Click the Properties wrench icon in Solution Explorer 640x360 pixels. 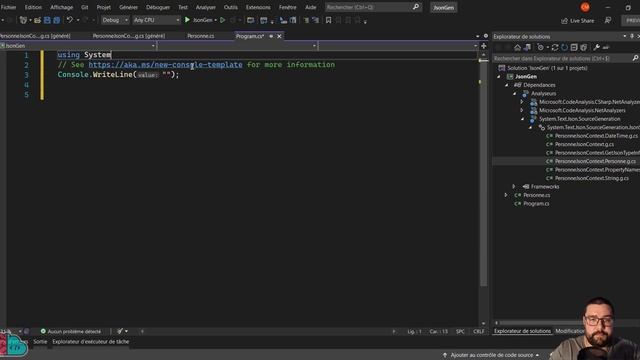pyautogui.click(x=596, y=48)
